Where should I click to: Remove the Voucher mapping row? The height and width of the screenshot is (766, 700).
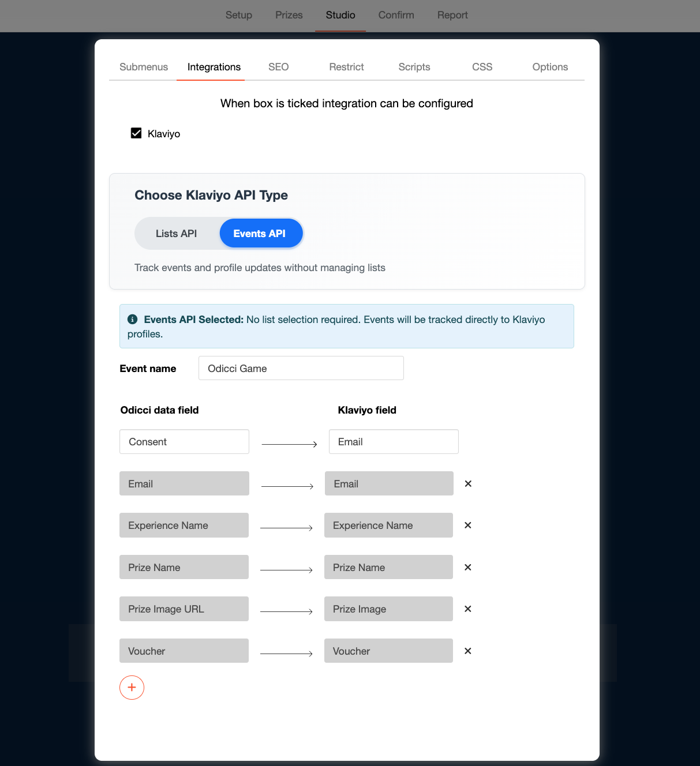coord(468,651)
